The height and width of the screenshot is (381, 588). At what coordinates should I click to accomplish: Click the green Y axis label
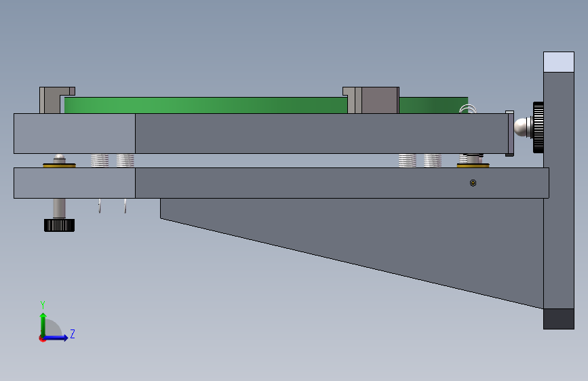[x=43, y=305]
